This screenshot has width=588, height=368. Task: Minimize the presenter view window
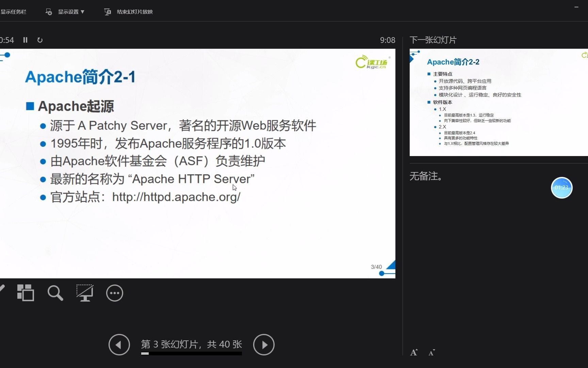point(576,7)
